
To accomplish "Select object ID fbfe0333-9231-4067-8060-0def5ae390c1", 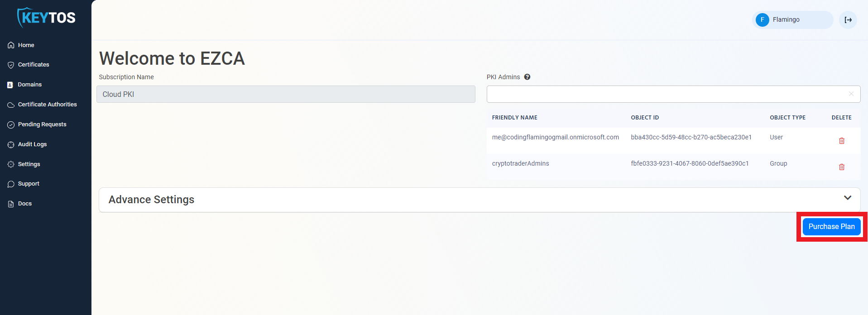I will 690,163.
